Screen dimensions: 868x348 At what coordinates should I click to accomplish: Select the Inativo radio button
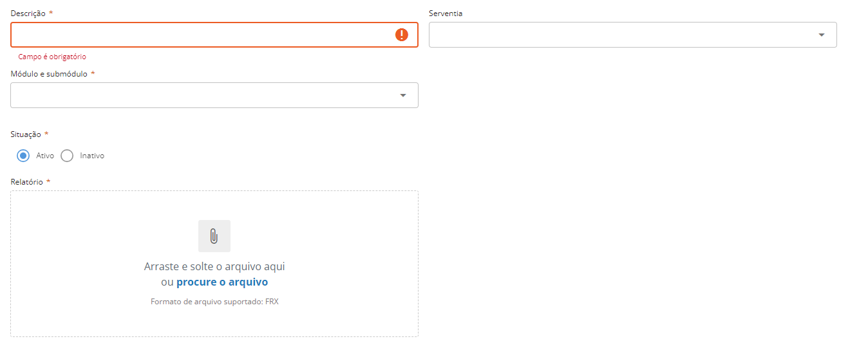click(67, 156)
